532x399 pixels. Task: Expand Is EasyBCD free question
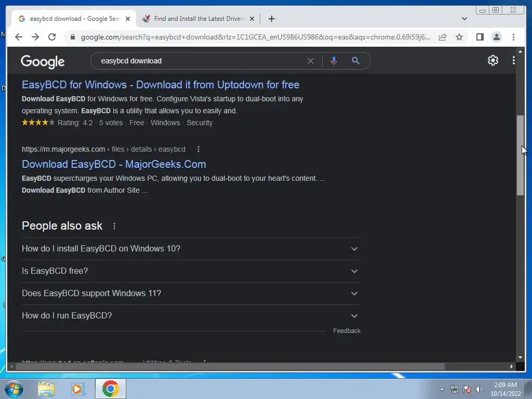[x=191, y=271]
